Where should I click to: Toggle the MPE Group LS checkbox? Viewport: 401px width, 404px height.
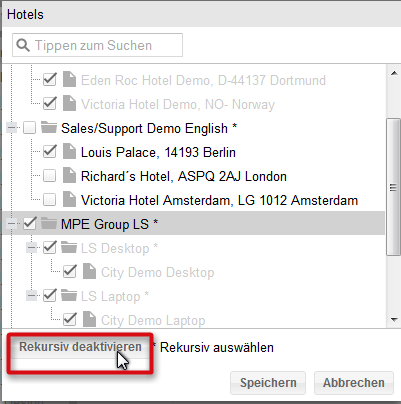[x=30, y=223]
